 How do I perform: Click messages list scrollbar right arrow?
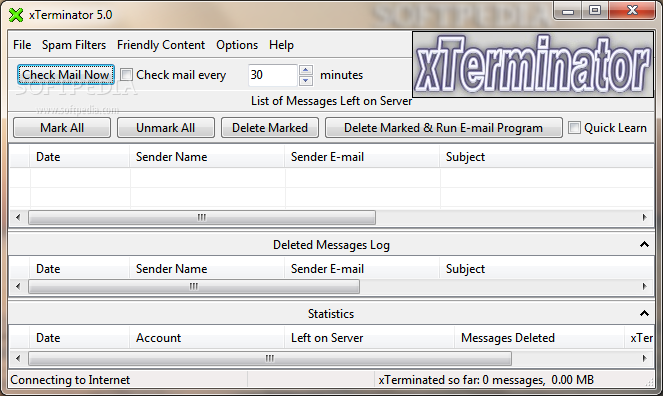point(644,218)
